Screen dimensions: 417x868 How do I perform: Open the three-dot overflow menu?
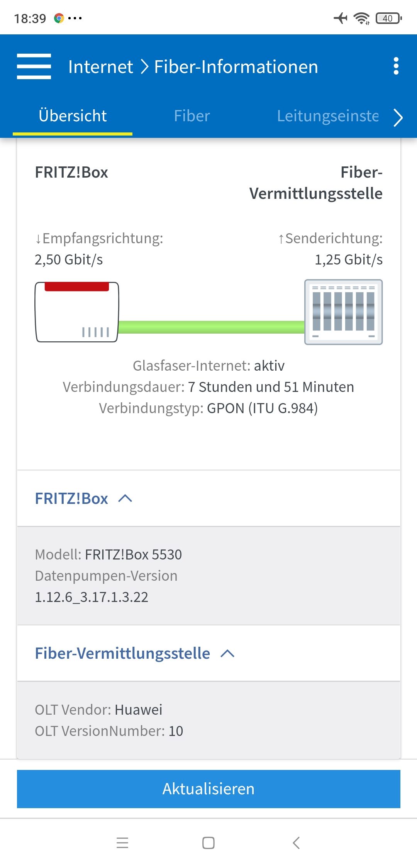click(396, 66)
